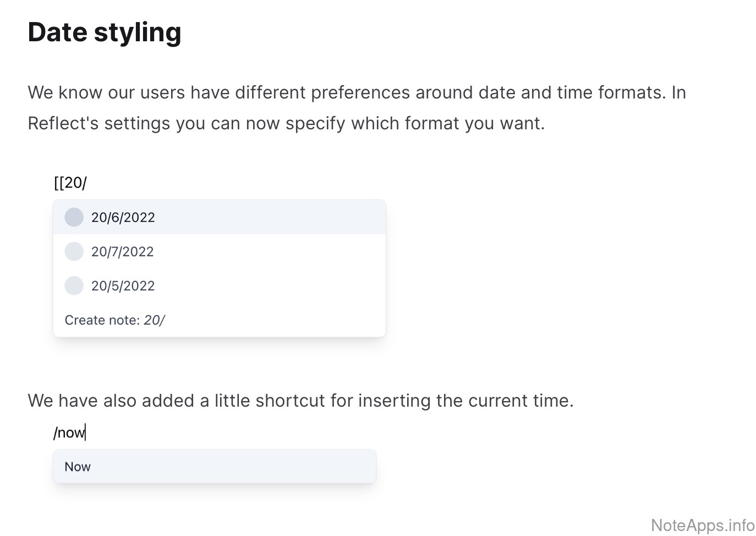The width and height of the screenshot is (756, 536).
Task: Click the circle icon beside 20/6/2022
Action: click(74, 217)
